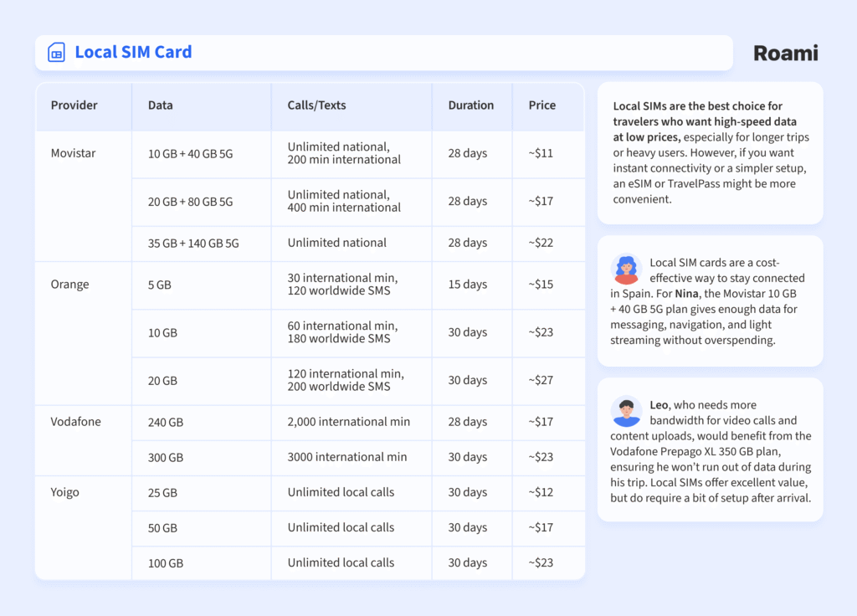Click the bold text about Local SIMs
The width and height of the screenshot is (857, 616).
tap(697, 121)
